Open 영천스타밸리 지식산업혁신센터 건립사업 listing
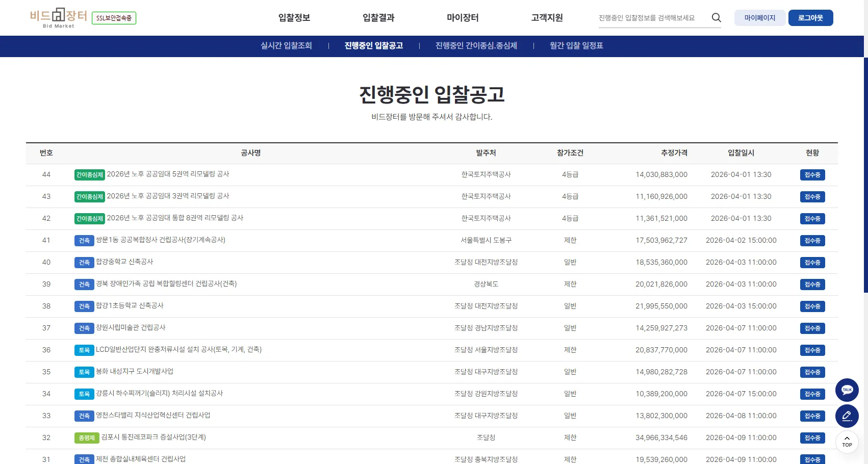The width and height of the screenshot is (868, 464). coord(153,416)
